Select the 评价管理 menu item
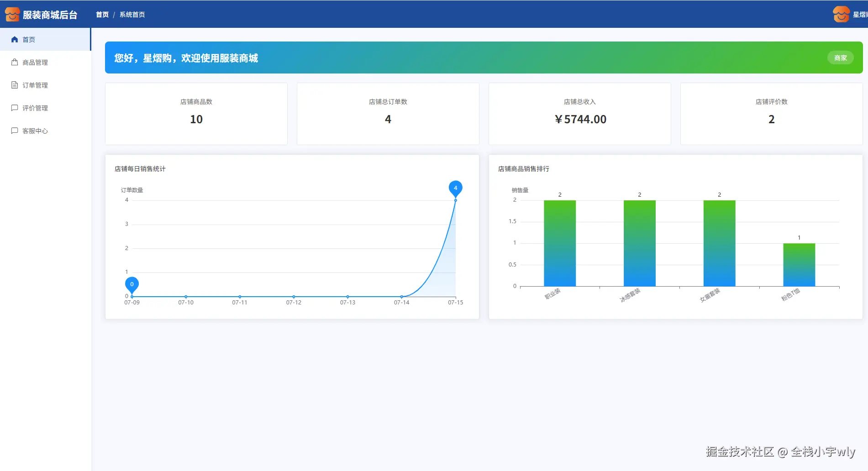 [x=45, y=108]
